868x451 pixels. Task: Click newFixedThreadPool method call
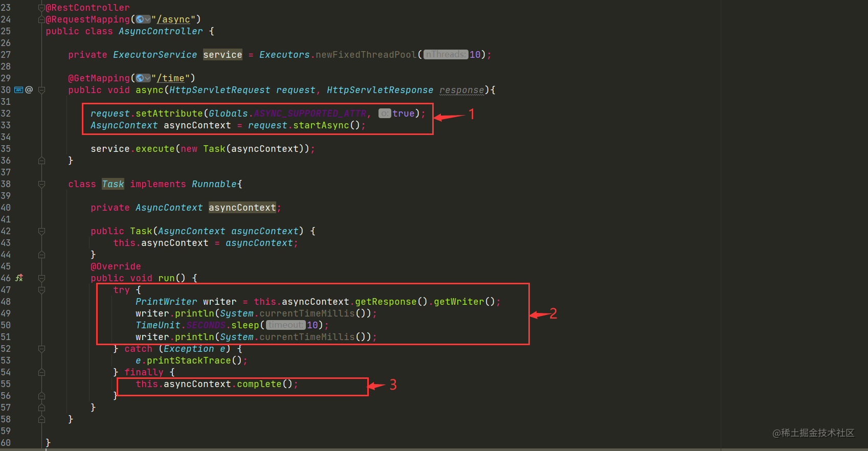tap(366, 55)
